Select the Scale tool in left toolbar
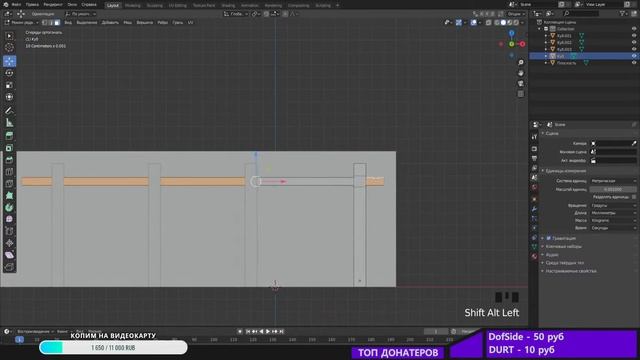The image size is (640, 360). point(9,85)
